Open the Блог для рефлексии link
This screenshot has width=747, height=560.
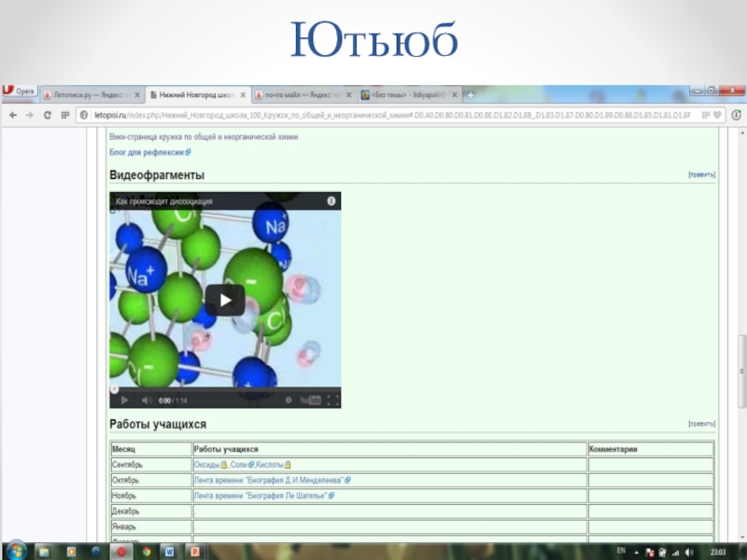tap(148, 152)
